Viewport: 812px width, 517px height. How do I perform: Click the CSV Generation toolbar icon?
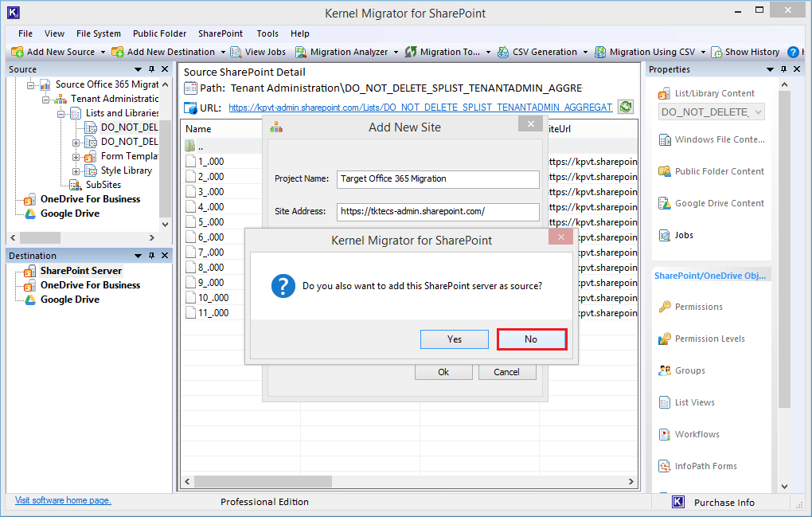tap(503, 52)
